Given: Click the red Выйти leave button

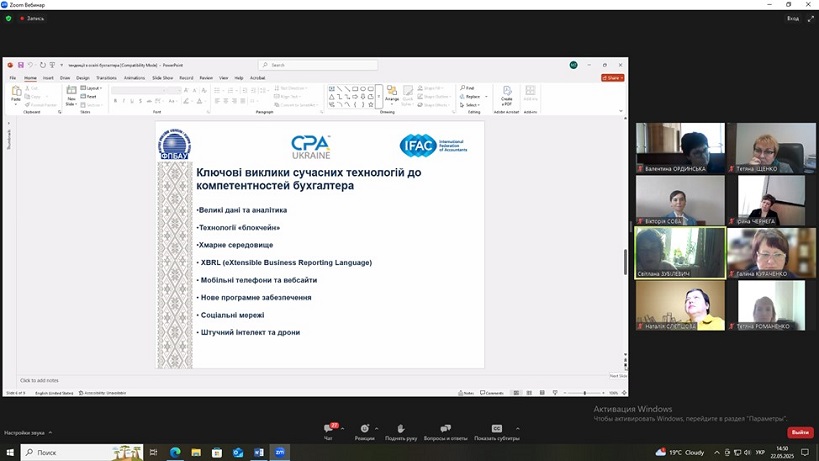Looking at the screenshot, I should [800, 432].
